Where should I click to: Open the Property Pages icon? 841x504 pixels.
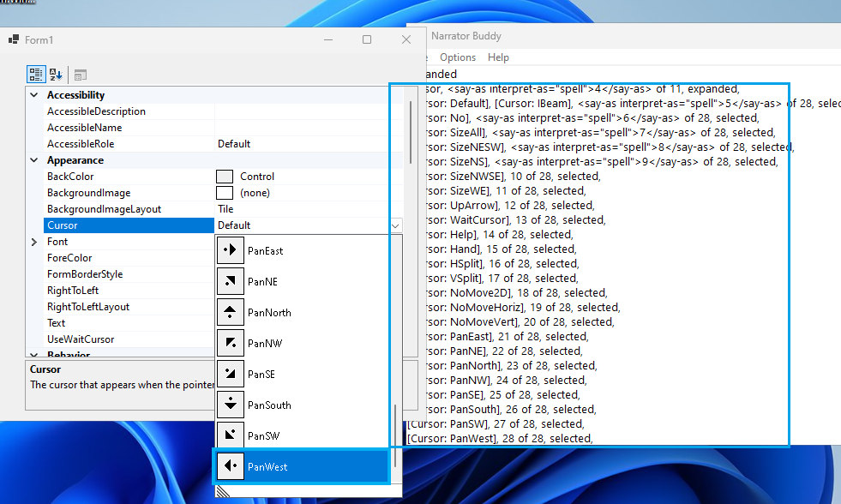(80, 75)
